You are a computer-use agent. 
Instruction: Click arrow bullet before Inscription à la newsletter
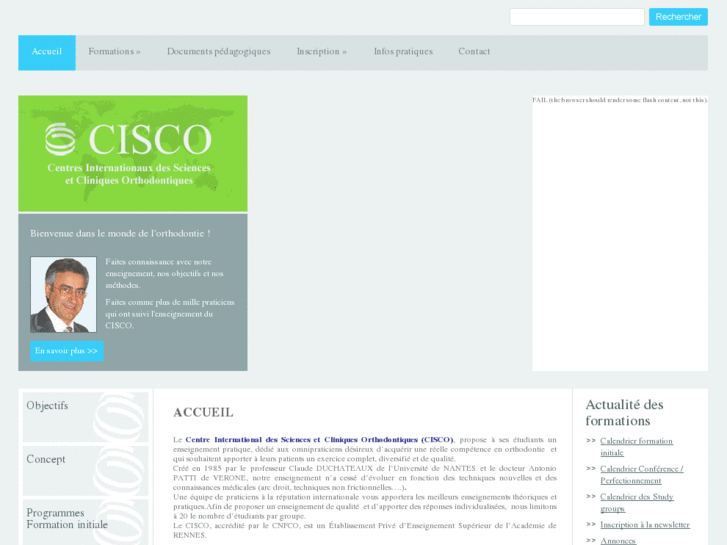click(x=591, y=524)
